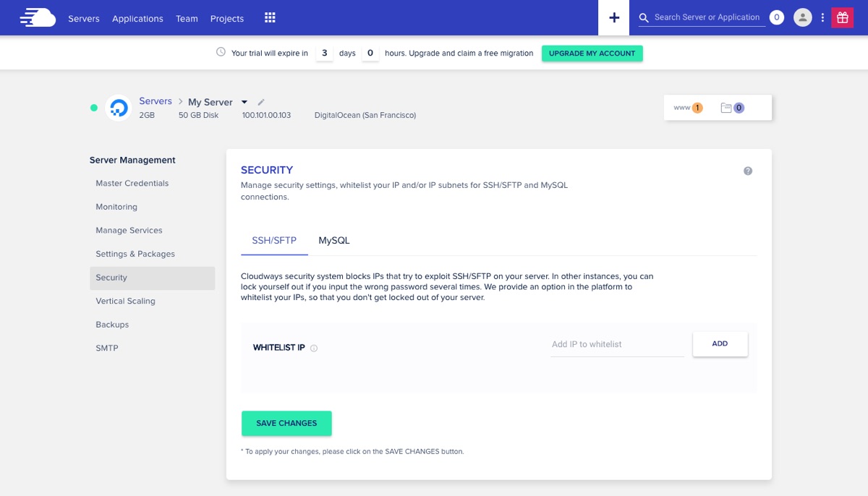Select Security in sidebar
This screenshot has height=496, width=868.
point(153,278)
